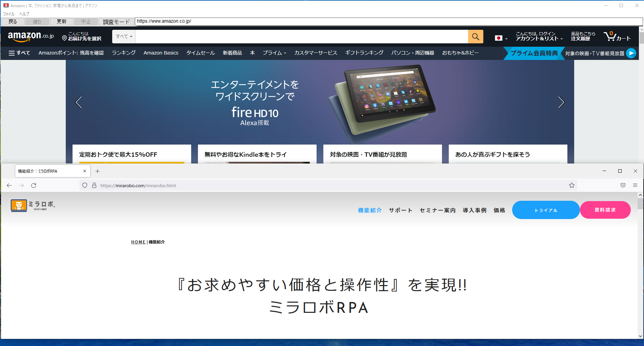Expand the プライム navigation dropdown
644x346 pixels.
point(275,53)
